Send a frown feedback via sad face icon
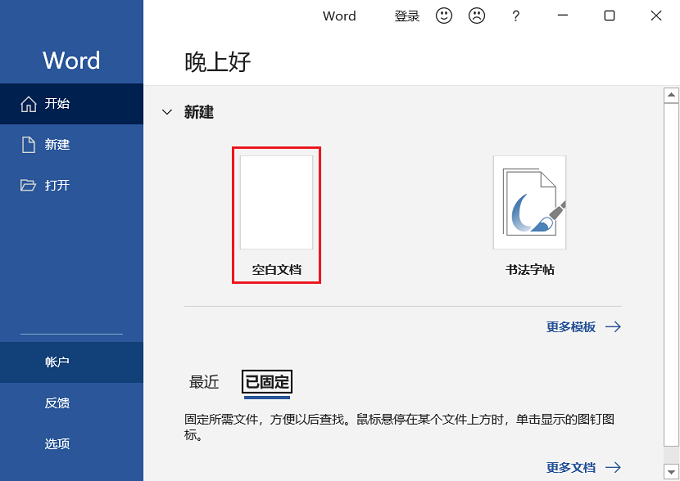The width and height of the screenshot is (680, 481). [x=477, y=16]
